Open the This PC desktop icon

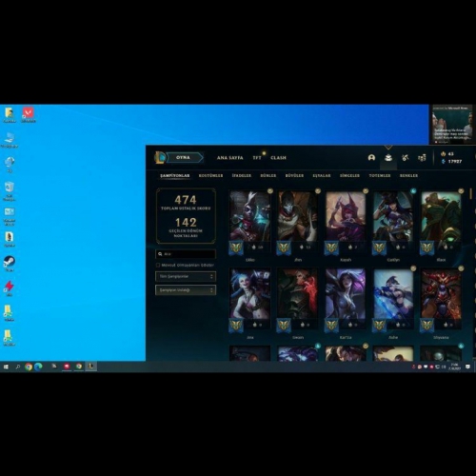[10, 140]
